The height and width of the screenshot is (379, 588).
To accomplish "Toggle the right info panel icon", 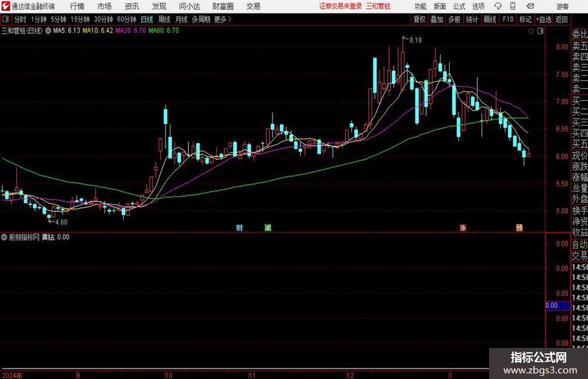I will click(x=540, y=31).
